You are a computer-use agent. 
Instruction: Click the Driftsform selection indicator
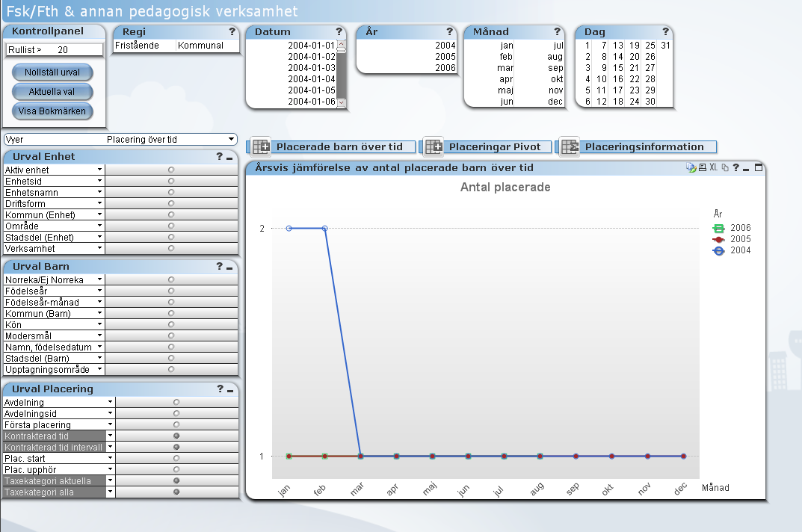171,203
